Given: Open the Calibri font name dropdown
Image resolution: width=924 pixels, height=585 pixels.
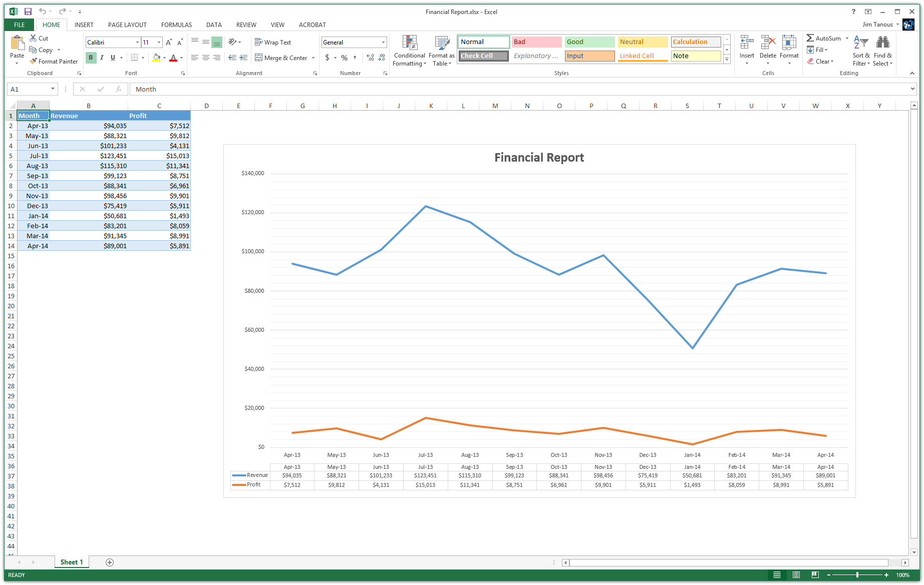Looking at the screenshot, I should [137, 43].
